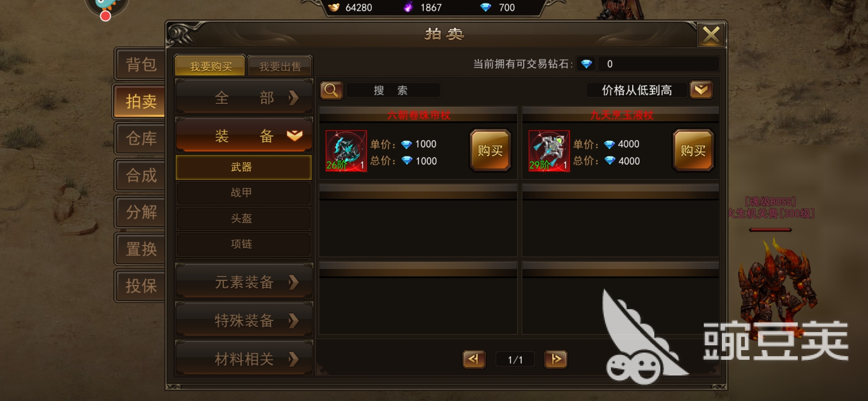Viewport: 868px width, 401px height.
Task: Click the gold ingot currency icon
Action: tap(334, 7)
